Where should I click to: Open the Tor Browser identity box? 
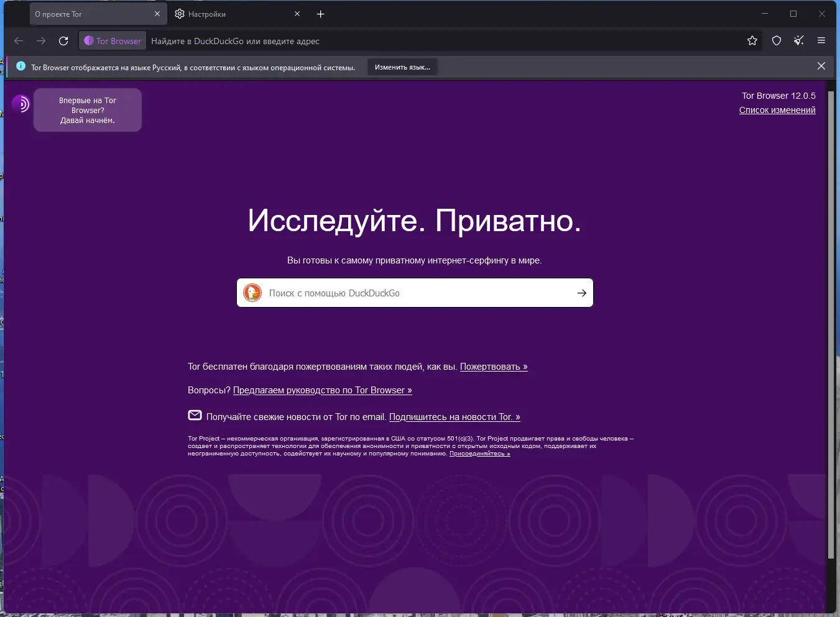click(113, 41)
